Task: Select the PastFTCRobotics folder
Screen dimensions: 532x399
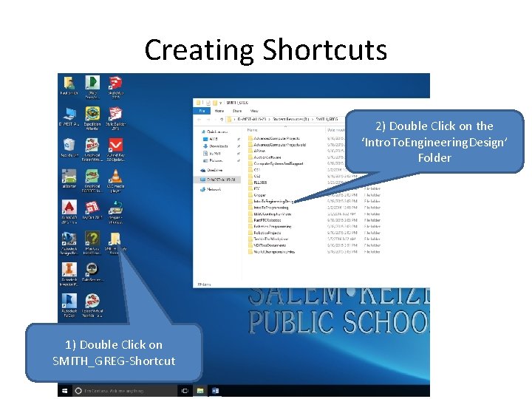Action: click(265, 220)
